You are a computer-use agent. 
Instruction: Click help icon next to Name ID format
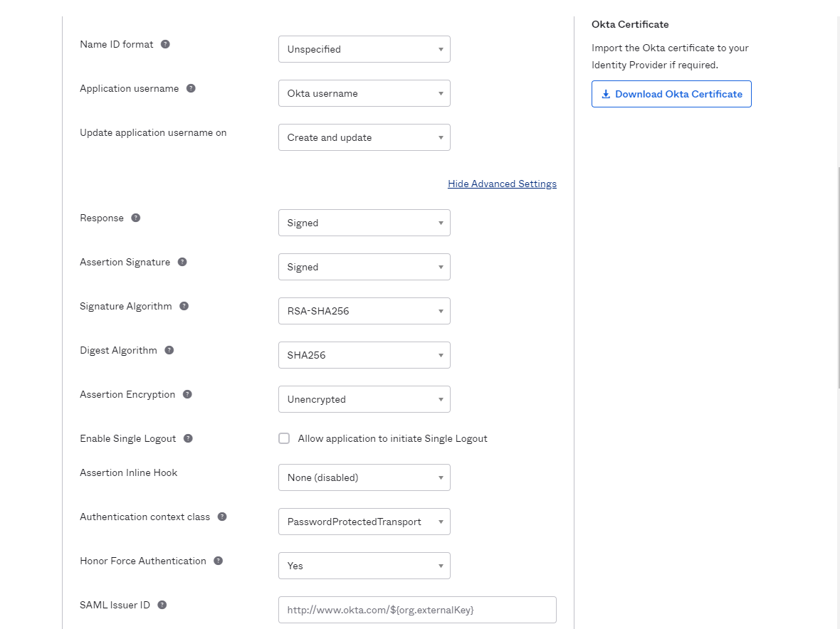[x=165, y=44]
